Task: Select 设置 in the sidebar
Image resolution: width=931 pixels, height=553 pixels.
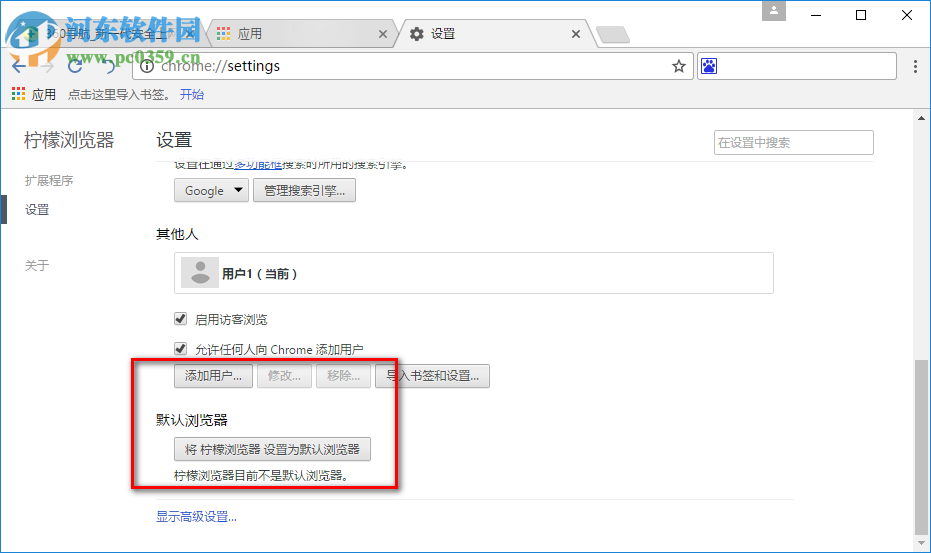Action: tap(37, 210)
